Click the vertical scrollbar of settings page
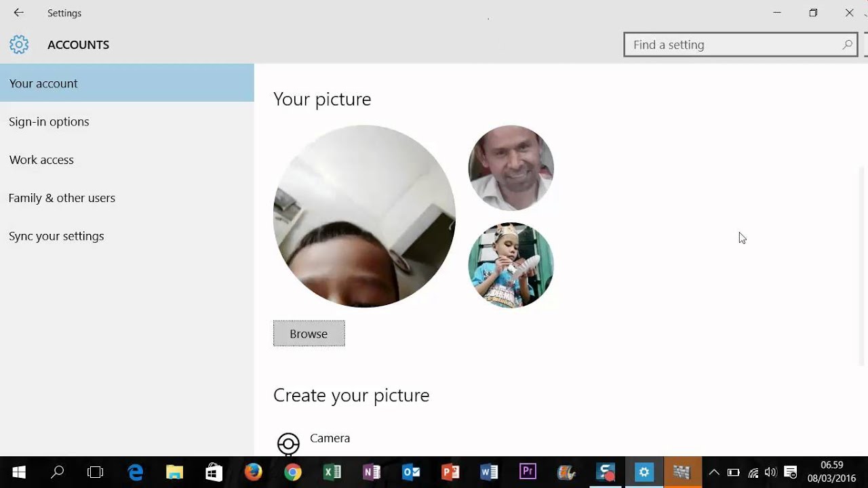 pos(863,266)
